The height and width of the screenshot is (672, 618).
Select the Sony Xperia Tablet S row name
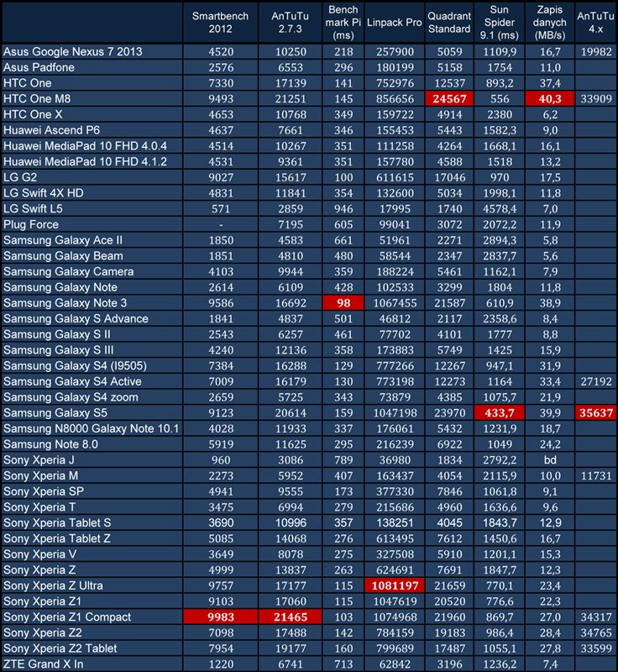[57, 522]
